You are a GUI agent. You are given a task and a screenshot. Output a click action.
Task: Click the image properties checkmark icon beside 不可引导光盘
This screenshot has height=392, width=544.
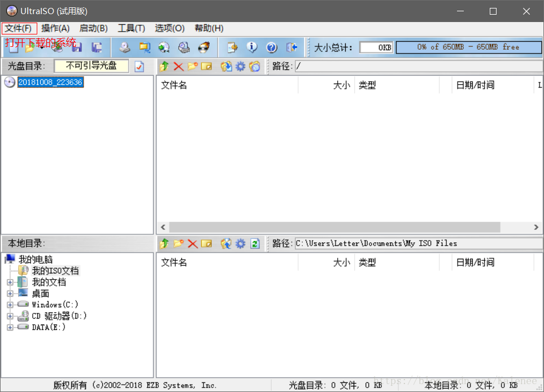point(140,66)
